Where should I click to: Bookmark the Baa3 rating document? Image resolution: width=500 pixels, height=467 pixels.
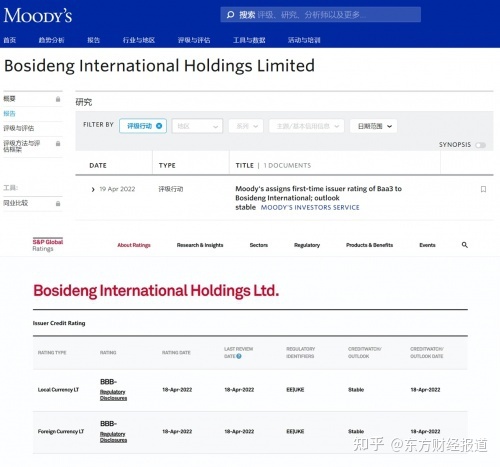pos(483,189)
